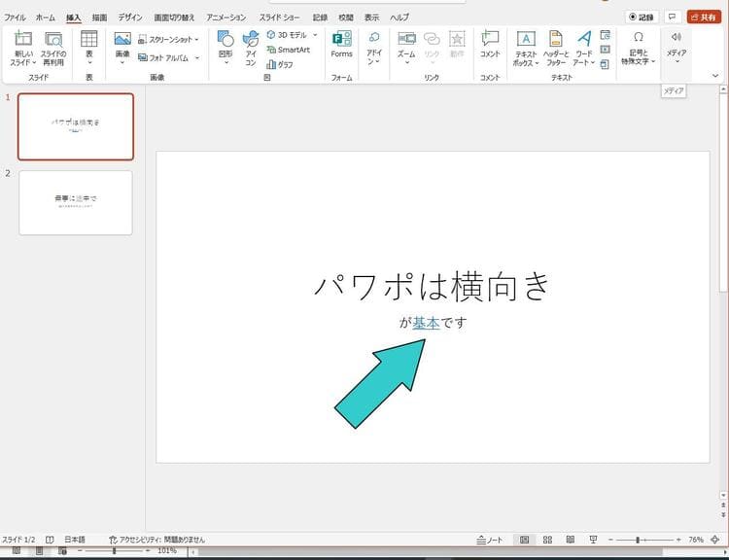Open the 3D Models (3D モデル) dropdown
729x560 pixels.
coord(315,35)
